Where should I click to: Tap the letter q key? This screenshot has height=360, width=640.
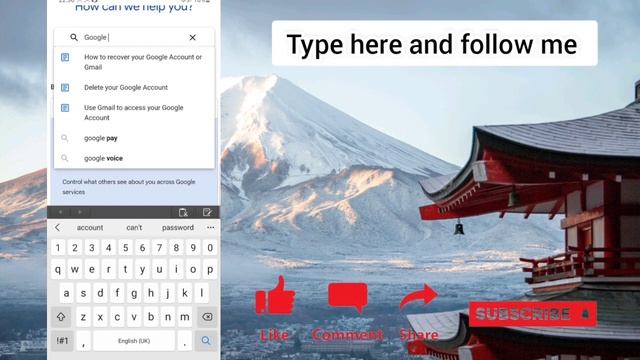point(58,269)
